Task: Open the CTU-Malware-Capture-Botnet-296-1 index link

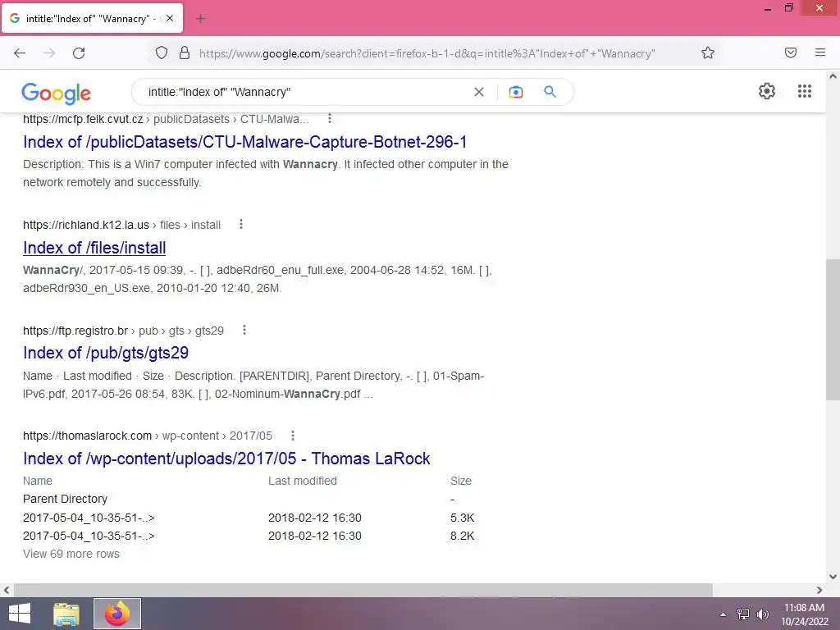Action: point(244,142)
